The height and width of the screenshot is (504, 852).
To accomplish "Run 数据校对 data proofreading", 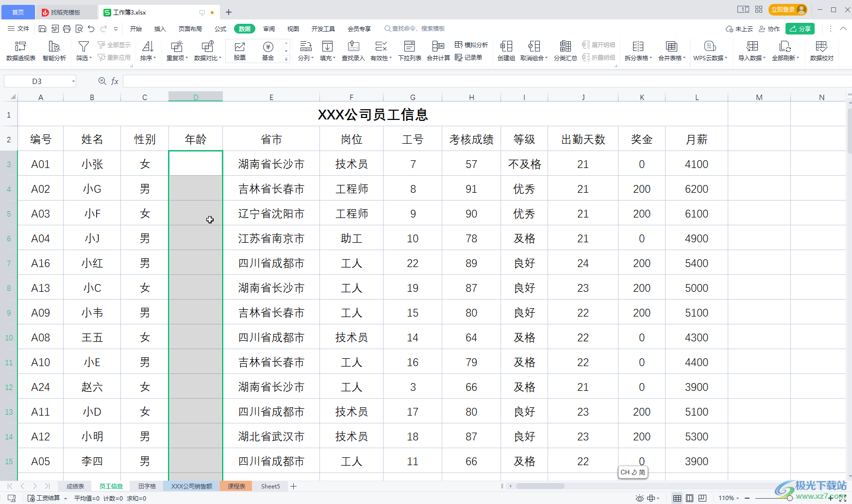I will pyautogui.click(x=821, y=50).
